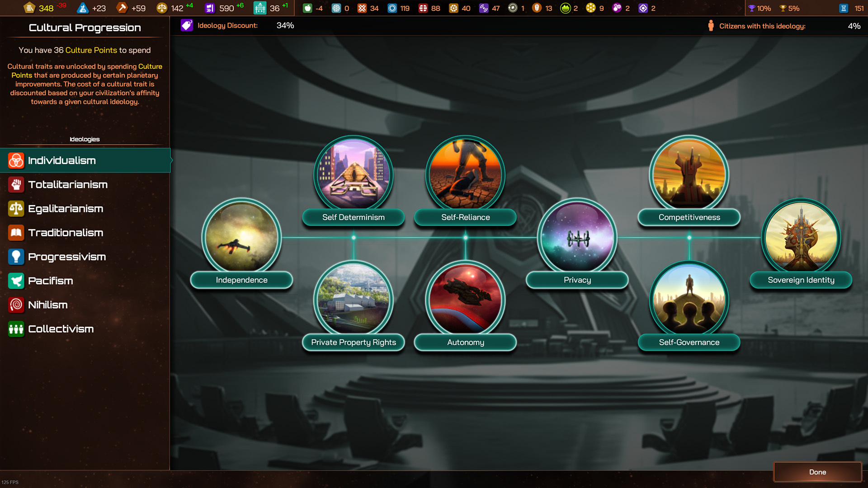Select the Pacifism dove icon

point(16,281)
